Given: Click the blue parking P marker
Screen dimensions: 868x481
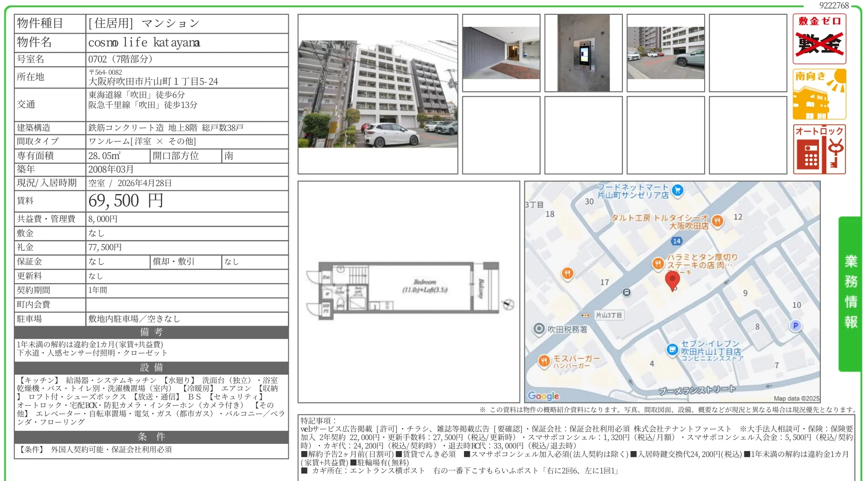Looking at the screenshot, I should [795, 325].
